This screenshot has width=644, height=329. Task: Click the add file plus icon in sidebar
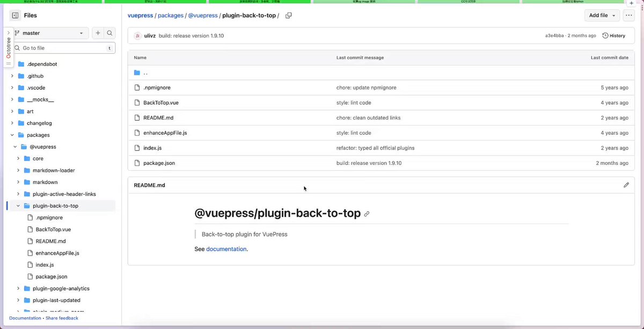click(98, 33)
